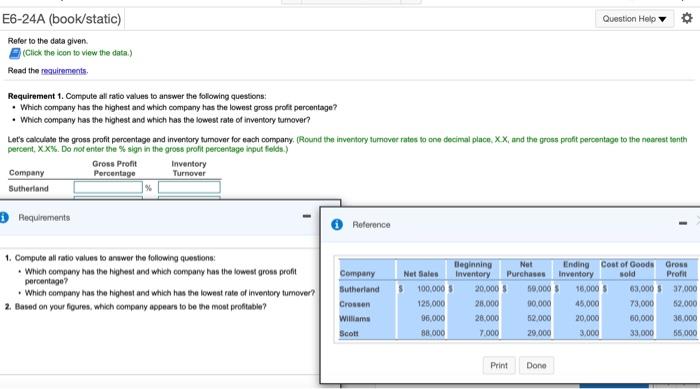
Task: Click the Reference dialog title
Action: [371, 225]
